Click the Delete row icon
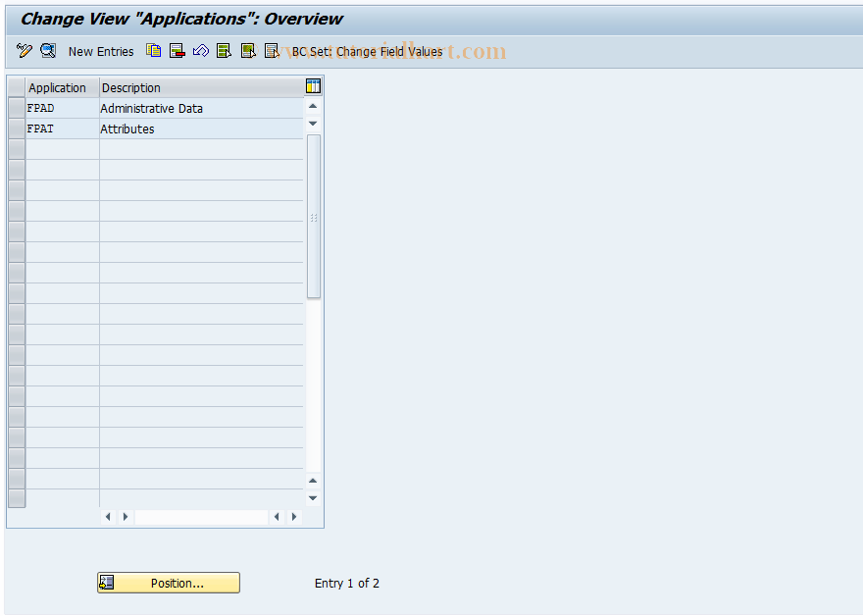The image size is (863, 616). (x=178, y=51)
